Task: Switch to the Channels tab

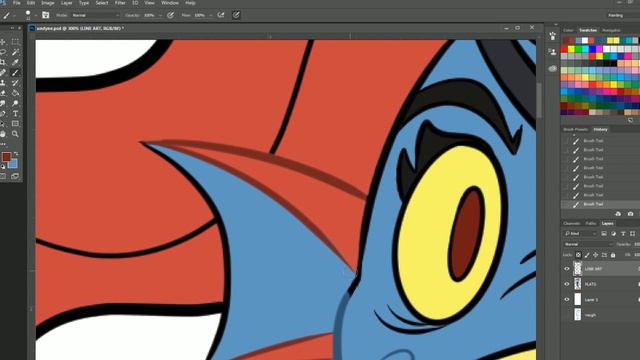Action: (x=571, y=223)
